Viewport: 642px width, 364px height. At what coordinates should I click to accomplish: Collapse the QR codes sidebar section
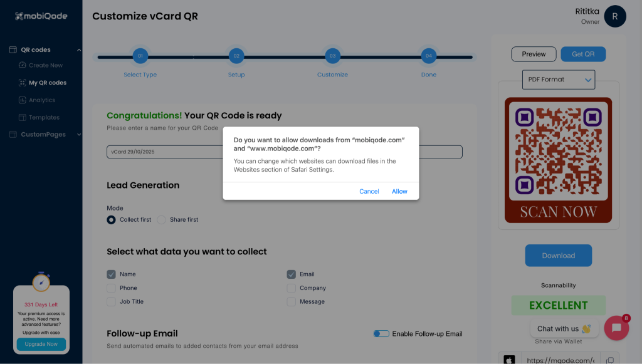coord(79,50)
